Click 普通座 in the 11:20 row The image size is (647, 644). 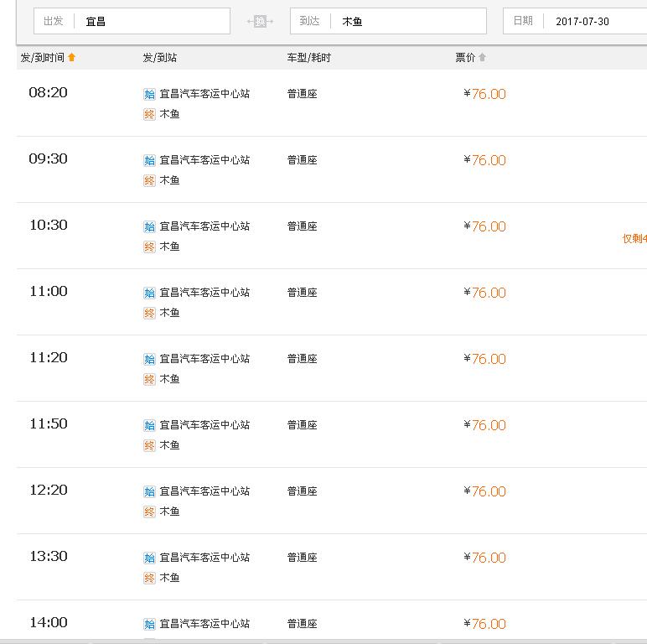click(x=302, y=359)
